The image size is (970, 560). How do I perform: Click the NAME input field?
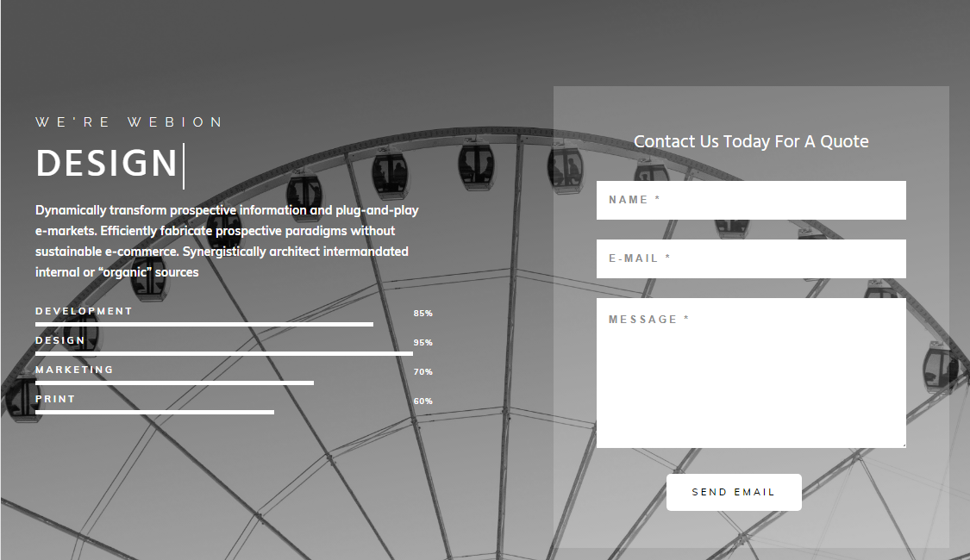coord(751,200)
